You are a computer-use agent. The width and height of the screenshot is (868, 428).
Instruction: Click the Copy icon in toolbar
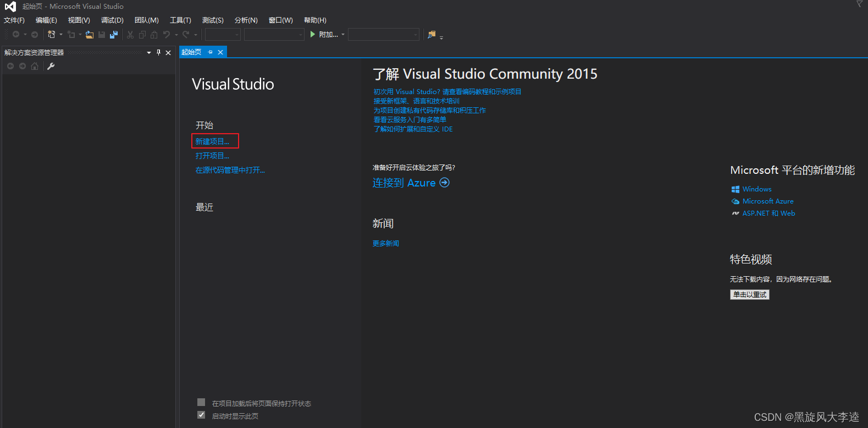tap(142, 35)
